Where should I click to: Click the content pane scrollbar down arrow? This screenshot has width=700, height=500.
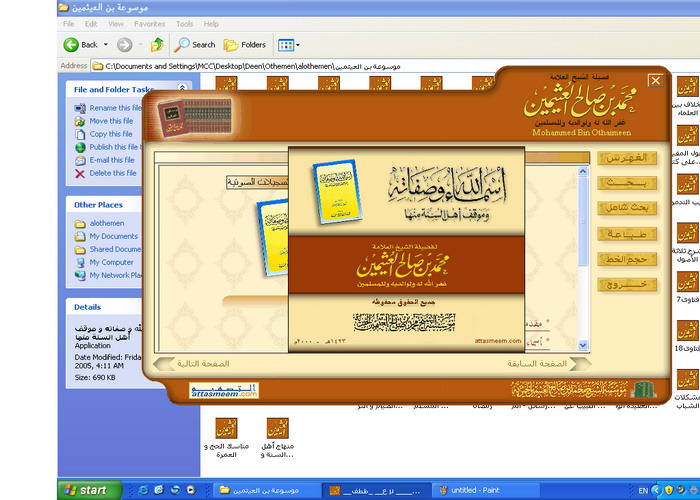coord(583,346)
